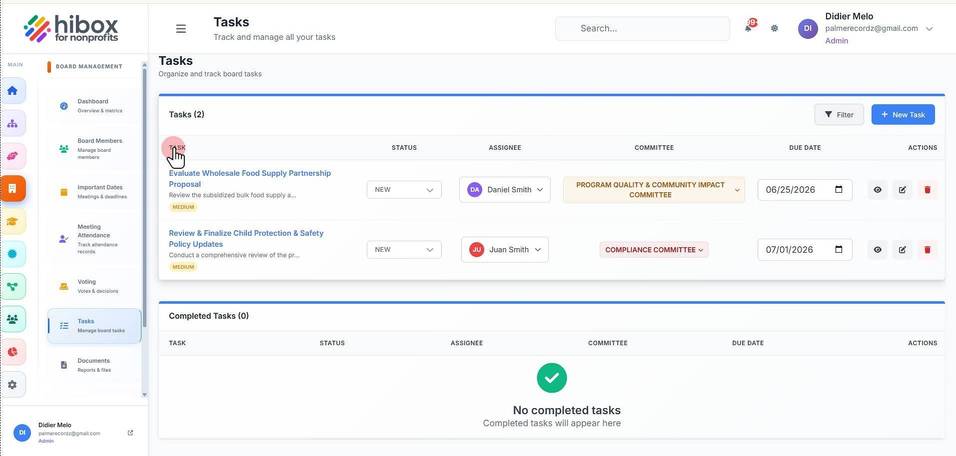The height and width of the screenshot is (456, 956).
Task: Open the settings gear in the left rail
Action: [13, 385]
